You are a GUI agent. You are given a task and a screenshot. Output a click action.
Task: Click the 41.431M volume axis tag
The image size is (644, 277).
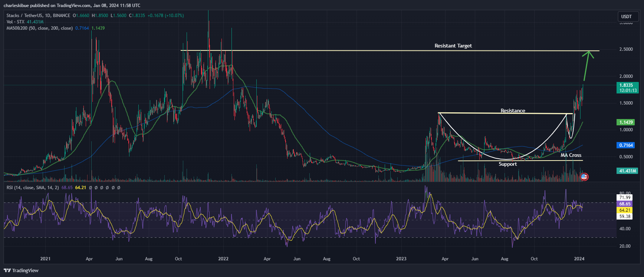(x=627, y=171)
